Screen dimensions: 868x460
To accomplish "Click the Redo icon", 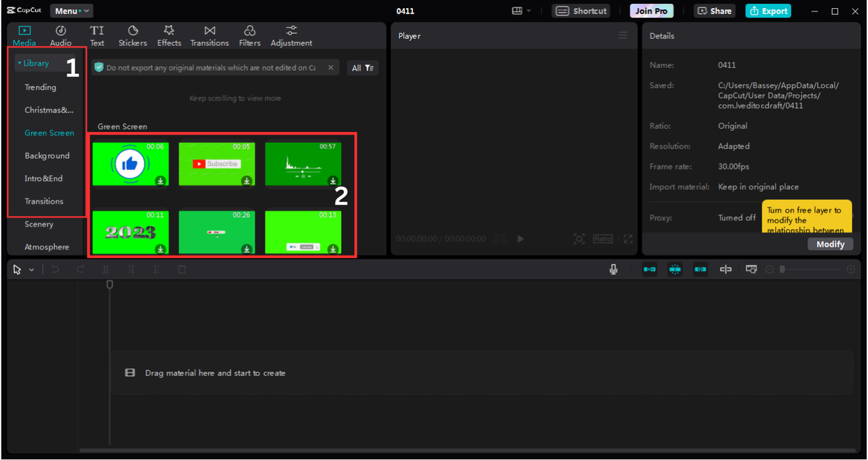I will coord(81,270).
